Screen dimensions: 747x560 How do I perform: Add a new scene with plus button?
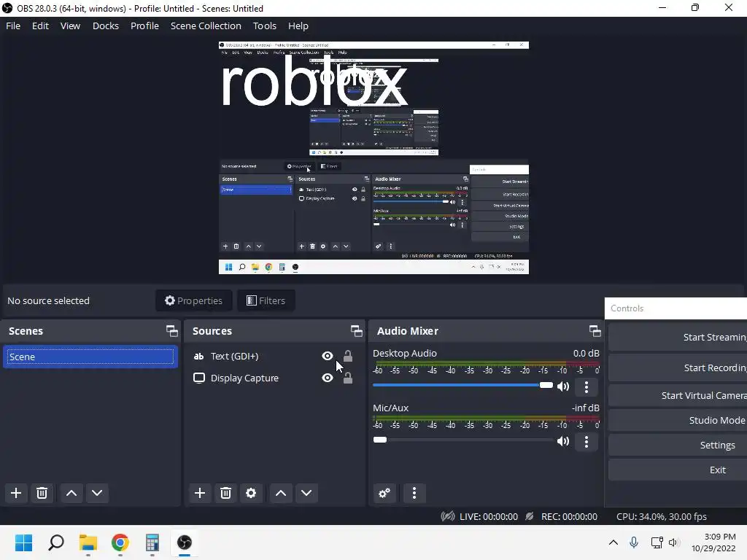tap(16, 493)
